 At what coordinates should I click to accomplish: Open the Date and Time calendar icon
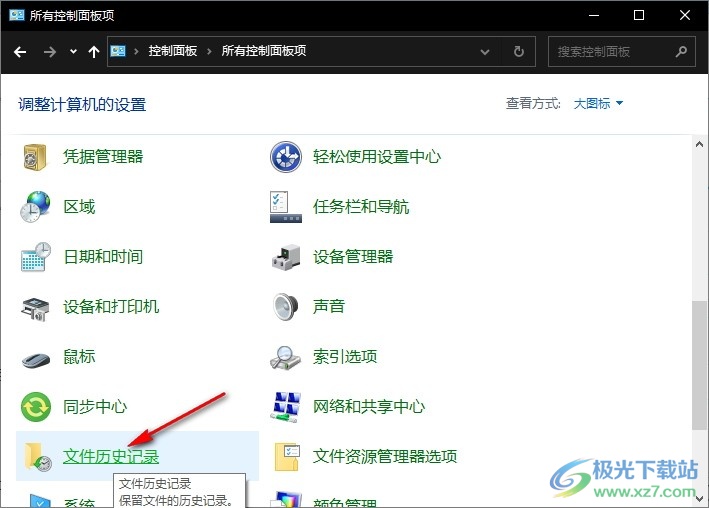[36, 256]
